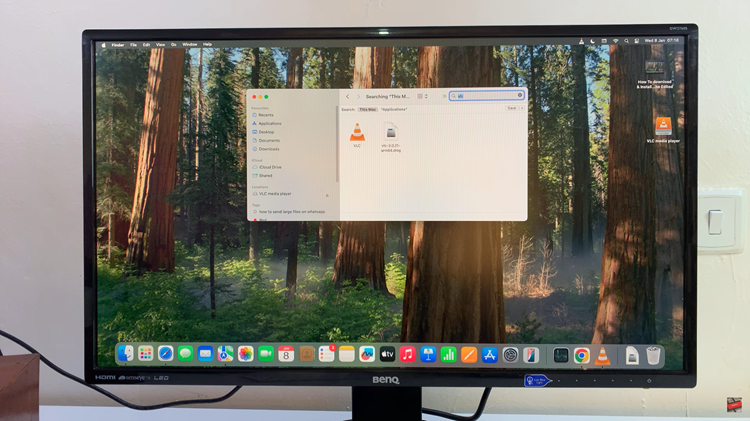Open the Edit menu

coord(146,45)
